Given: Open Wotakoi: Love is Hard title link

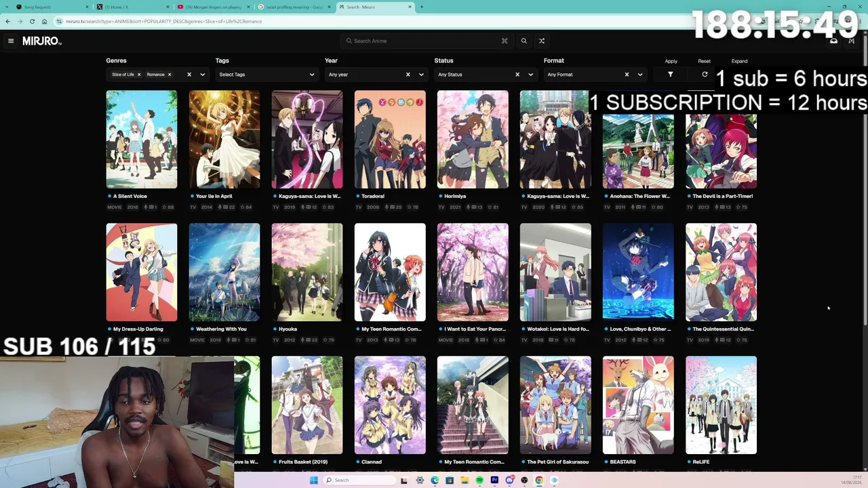Looking at the screenshot, I should tap(558, 329).
